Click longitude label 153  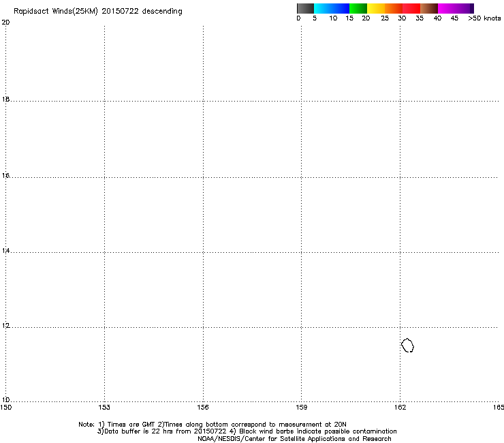(104, 408)
